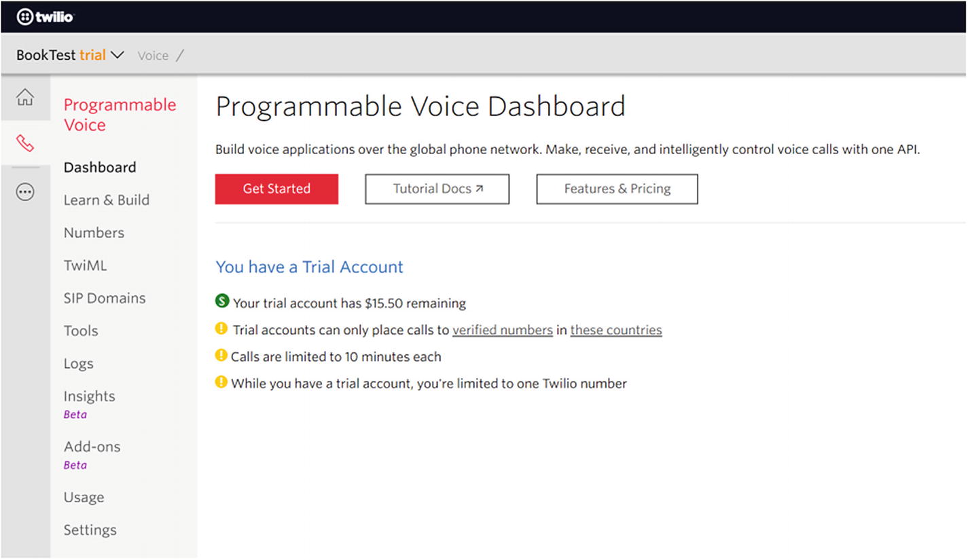Image resolution: width=968 pixels, height=560 pixels.
Task: Open Tutorial Docs button
Action: point(437,189)
